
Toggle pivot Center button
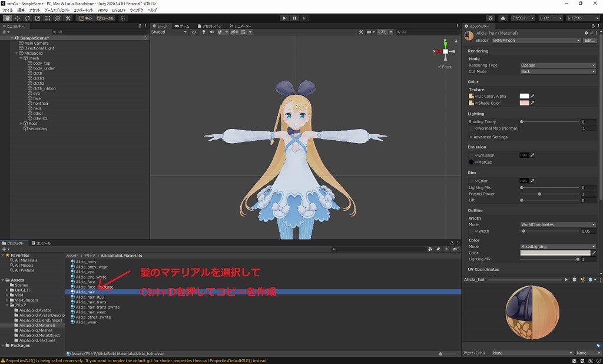click(x=86, y=18)
